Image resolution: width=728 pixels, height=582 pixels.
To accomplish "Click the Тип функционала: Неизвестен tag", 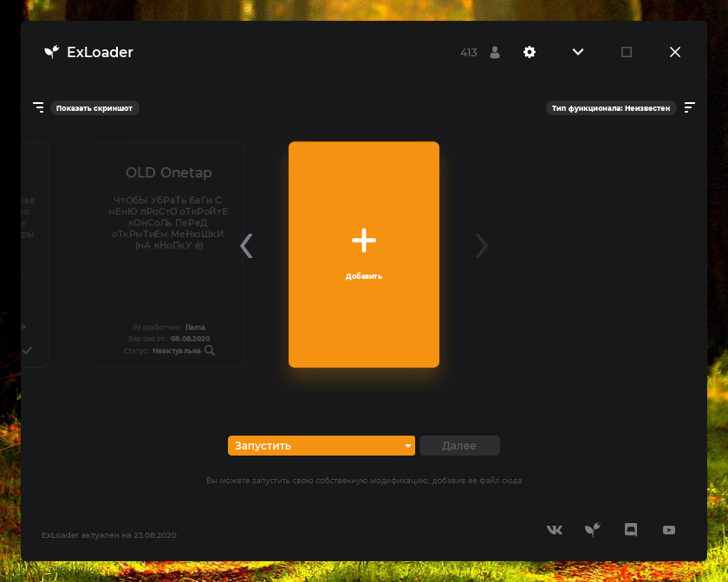I will point(611,108).
